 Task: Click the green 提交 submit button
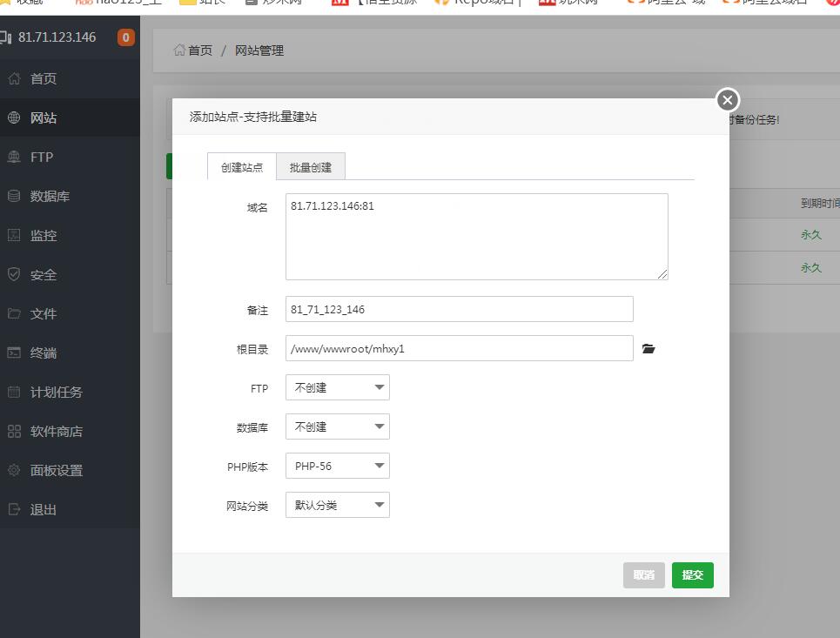click(692, 575)
